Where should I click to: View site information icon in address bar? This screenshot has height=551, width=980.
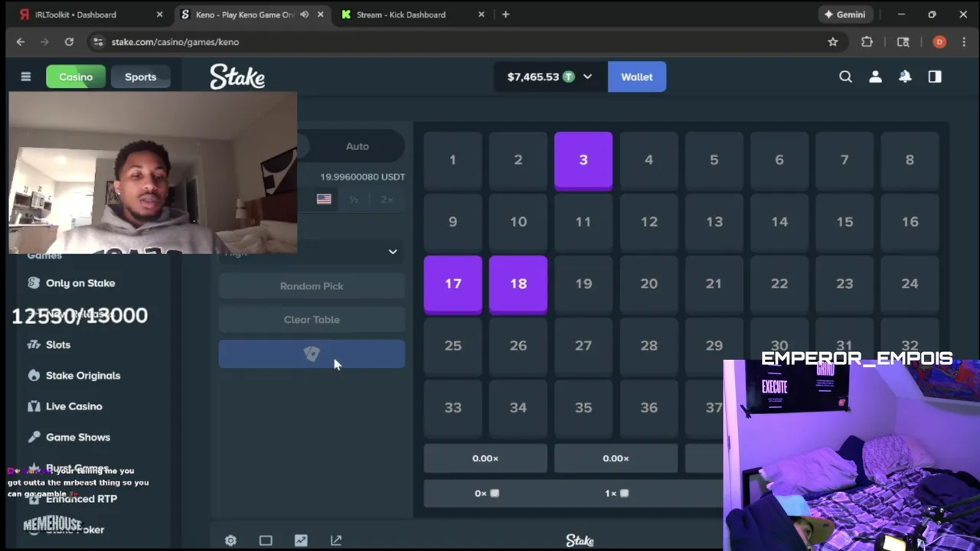[97, 42]
